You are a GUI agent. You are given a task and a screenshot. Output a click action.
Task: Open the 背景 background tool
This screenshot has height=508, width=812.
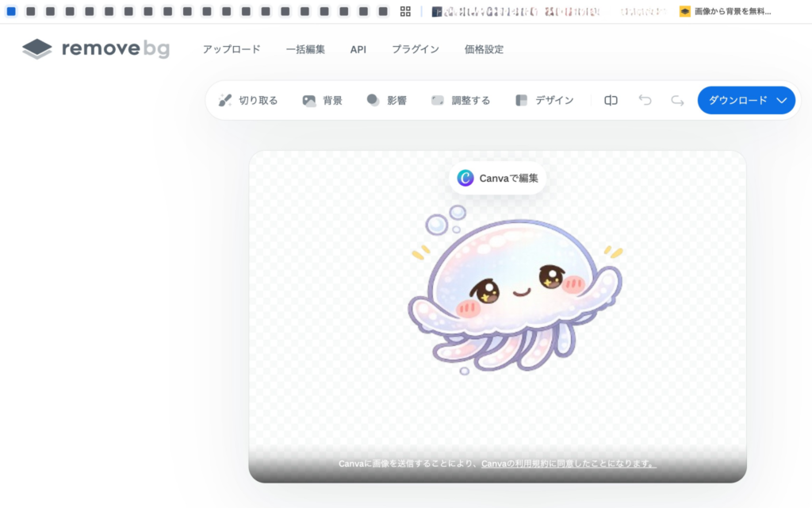(x=322, y=100)
